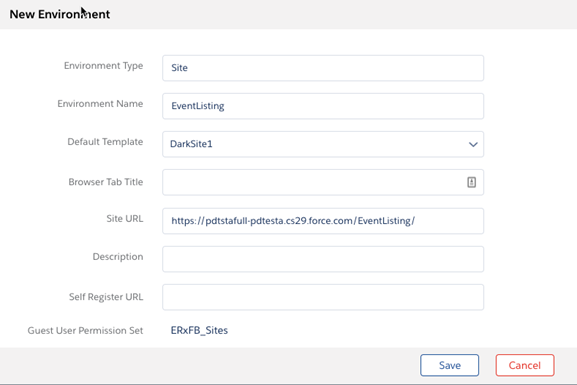Click the Environment Name label

(x=100, y=104)
